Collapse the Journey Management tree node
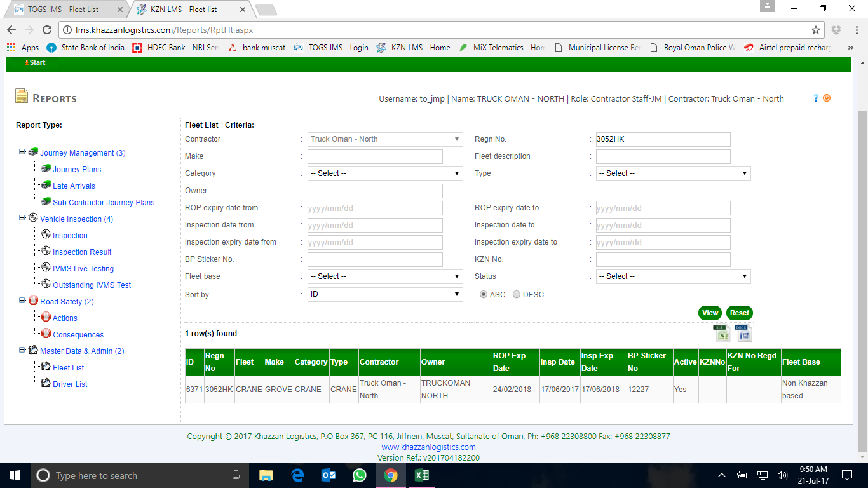The image size is (868, 488). click(x=22, y=152)
